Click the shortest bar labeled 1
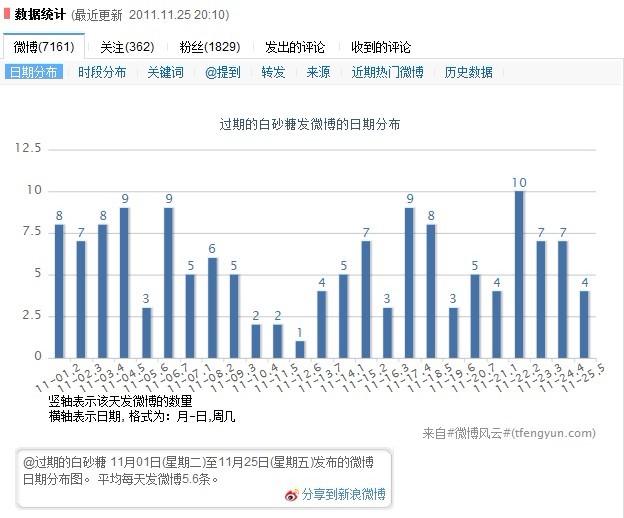The width and height of the screenshot is (624, 518). coord(299,349)
